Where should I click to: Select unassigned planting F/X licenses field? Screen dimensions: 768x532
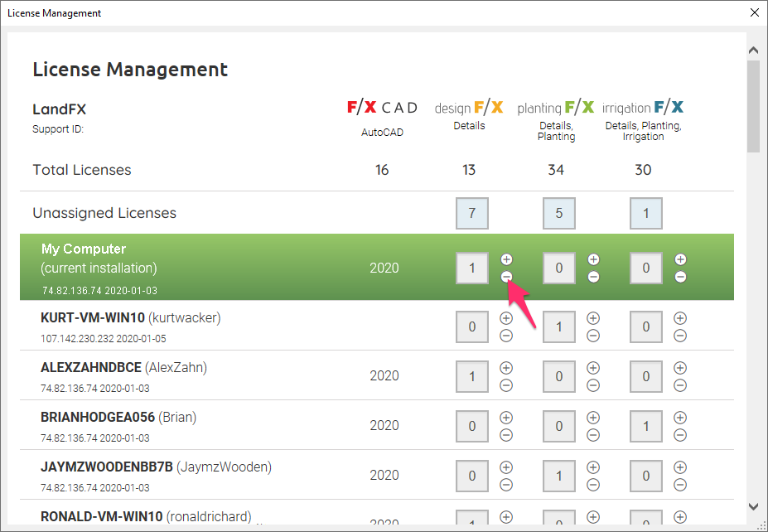(559, 213)
